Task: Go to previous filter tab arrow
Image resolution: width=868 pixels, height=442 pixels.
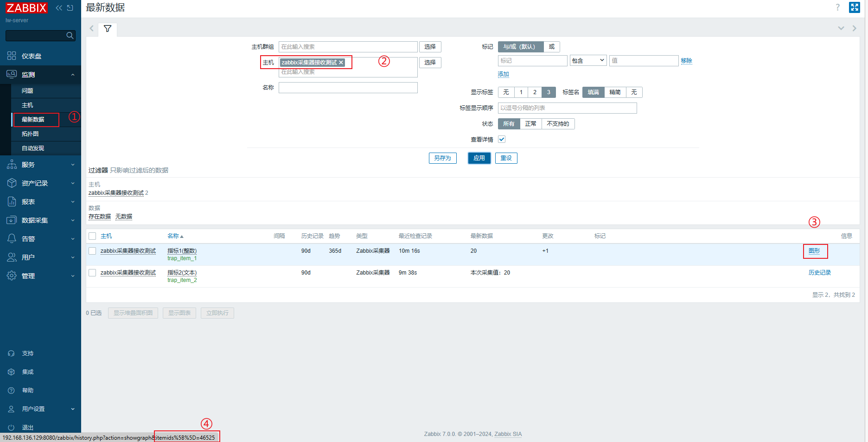Action: [91, 29]
